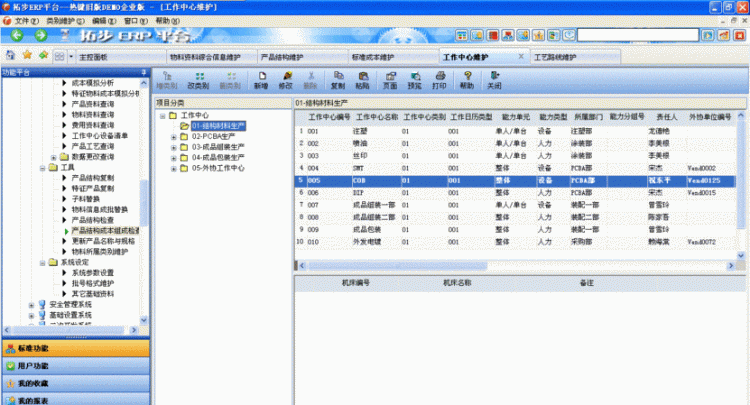Click the 标准功能 panel button
This screenshot has height=405, width=750.
pyautogui.click(x=76, y=349)
